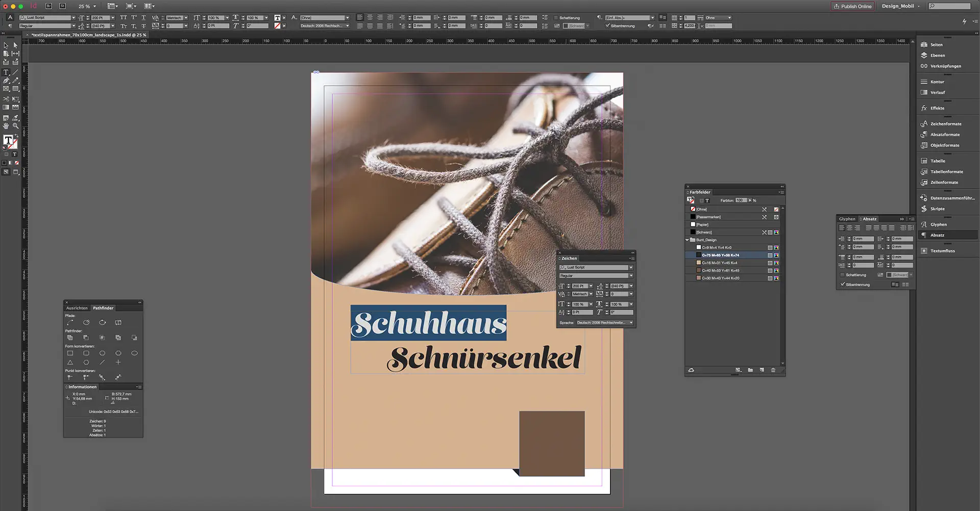
Task: Create a new swatch in the Farbfelder panel
Action: point(762,370)
